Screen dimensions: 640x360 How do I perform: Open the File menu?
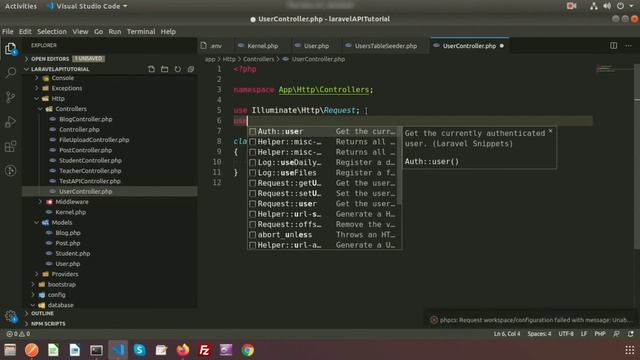[7, 31]
